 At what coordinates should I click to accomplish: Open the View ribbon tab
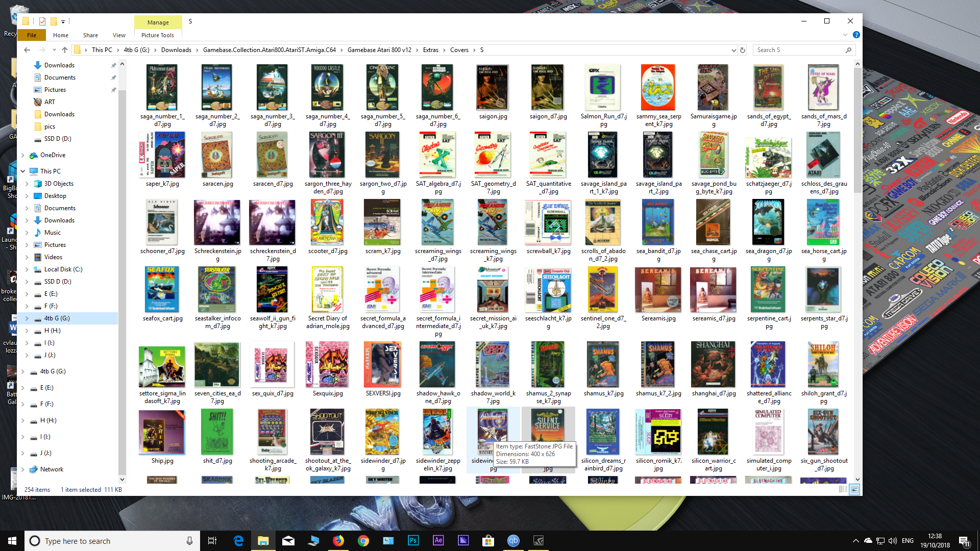coord(119,35)
